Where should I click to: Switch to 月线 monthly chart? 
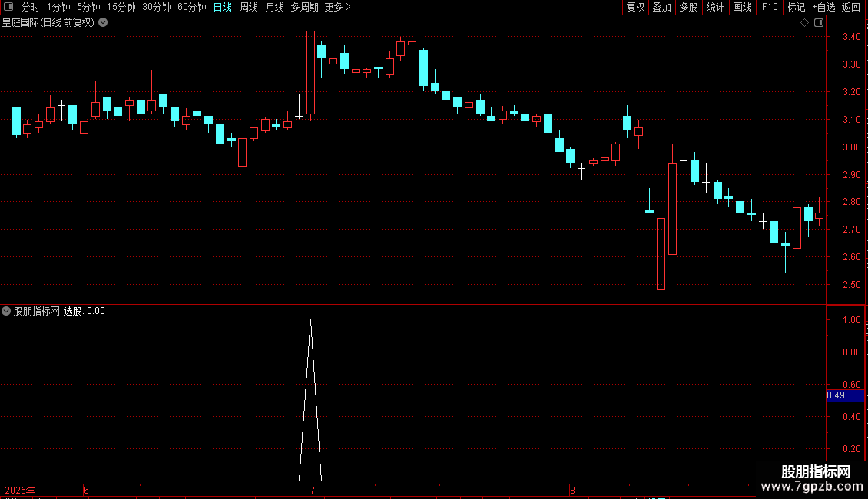274,7
